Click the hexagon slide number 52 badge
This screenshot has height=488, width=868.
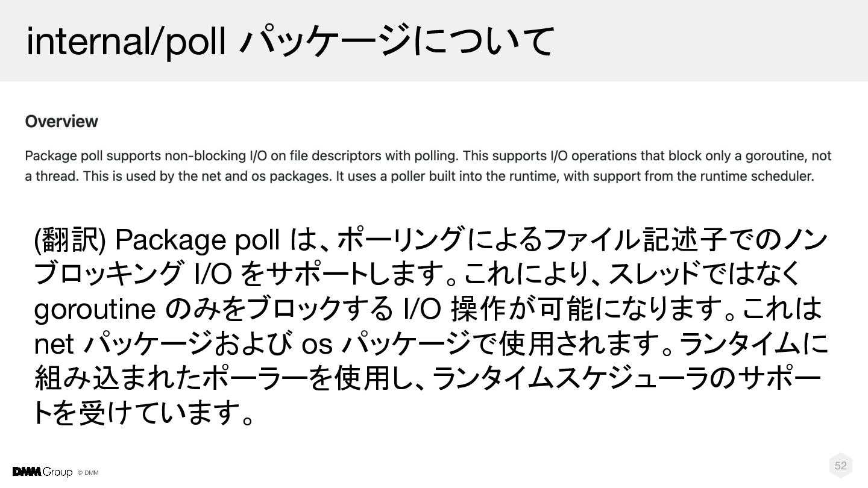pyautogui.click(x=840, y=465)
